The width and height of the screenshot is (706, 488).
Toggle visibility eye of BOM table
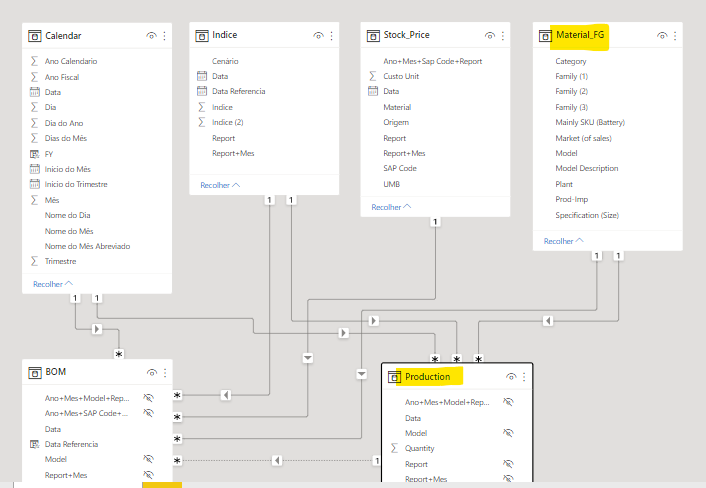click(x=152, y=373)
